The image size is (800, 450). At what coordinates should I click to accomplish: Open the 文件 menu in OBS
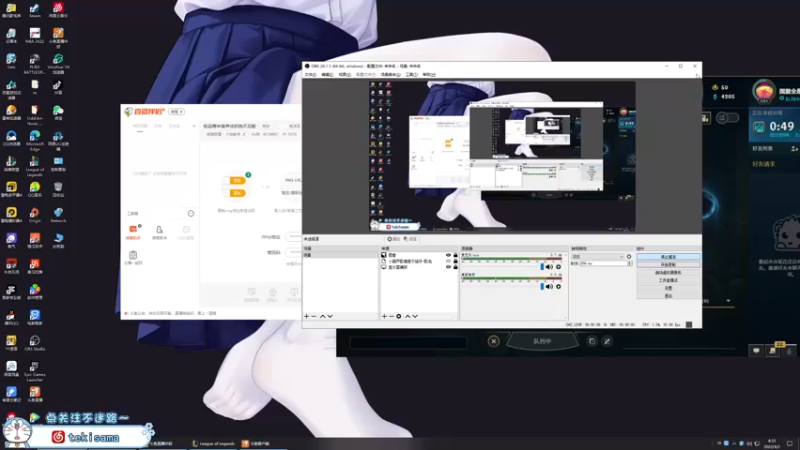[x=310, y=75]
